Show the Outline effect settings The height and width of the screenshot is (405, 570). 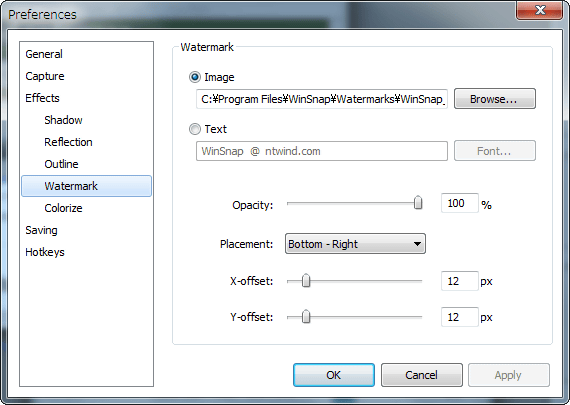[61, 164]
